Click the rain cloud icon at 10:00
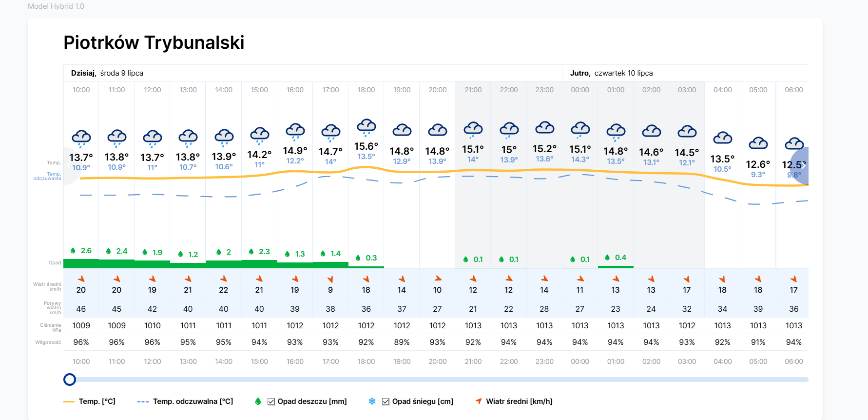The height and width of the screenshot is (420, 868). tap(81, 138)
